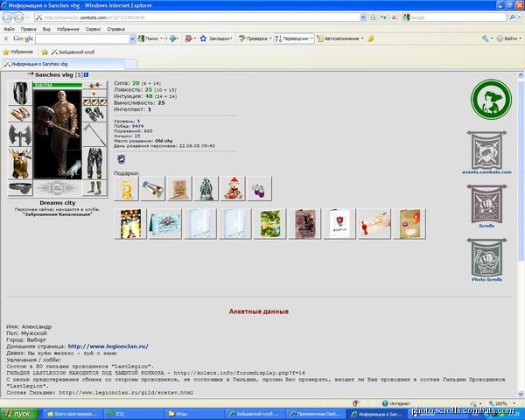The height and width of the screenshot is (420, 525).
Task: Expand the Google toolbar search field dropdown
Action: coord(132,38)
